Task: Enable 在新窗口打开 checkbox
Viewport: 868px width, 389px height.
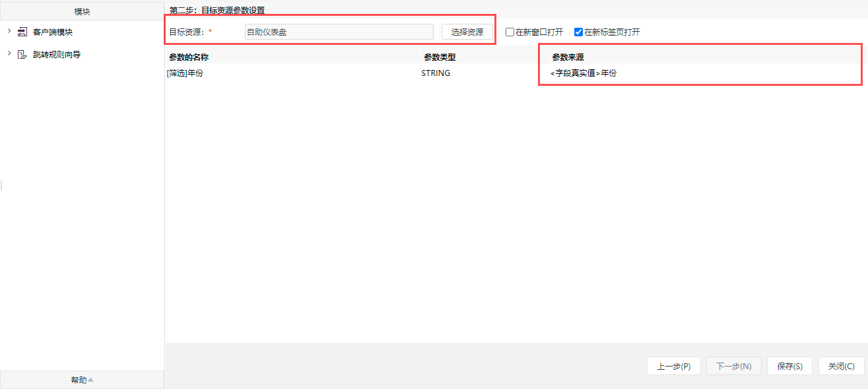Action: click(510, 32)
